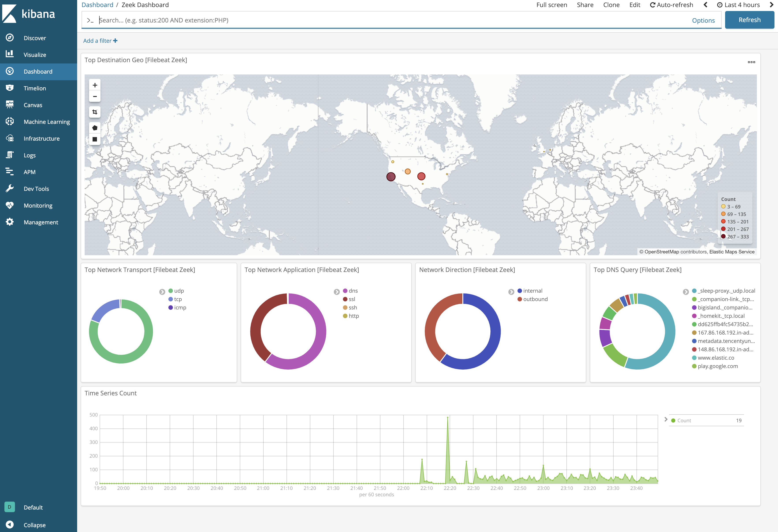Toggle outbound in Network Direction legend

535,299
